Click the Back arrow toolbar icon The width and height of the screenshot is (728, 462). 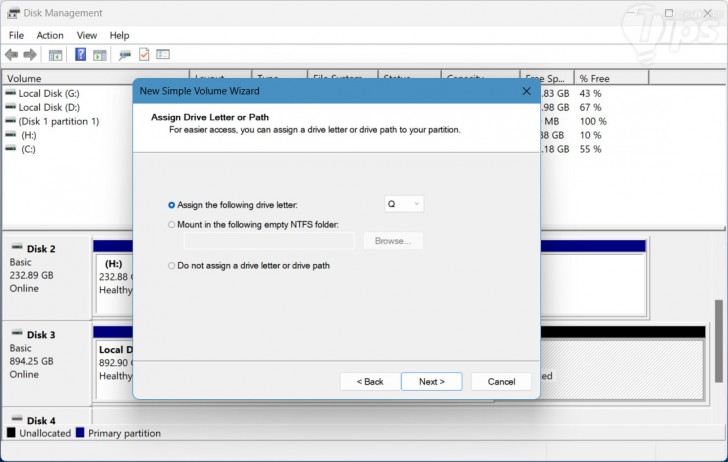coord(11,55)
